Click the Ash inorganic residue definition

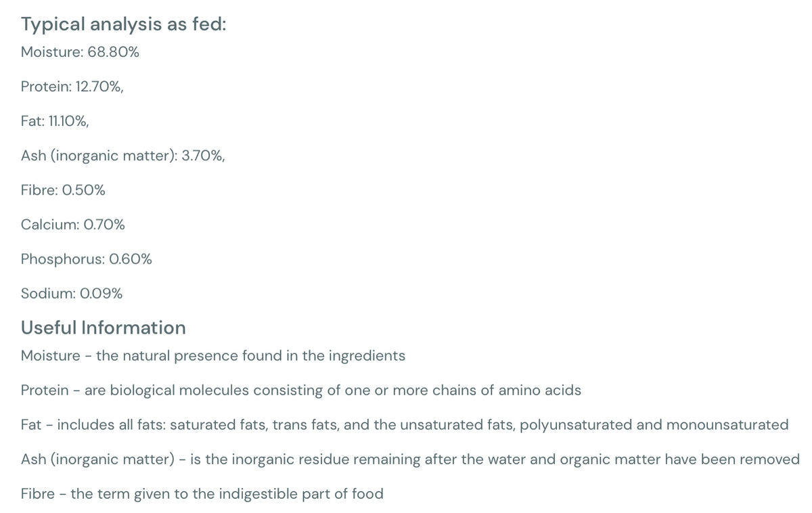tap(410, 460)
